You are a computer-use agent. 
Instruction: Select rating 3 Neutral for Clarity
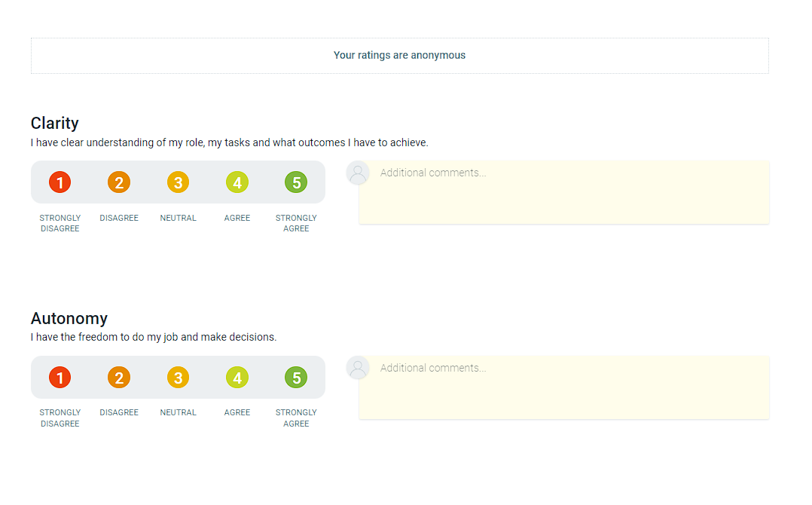click(178, 182)
